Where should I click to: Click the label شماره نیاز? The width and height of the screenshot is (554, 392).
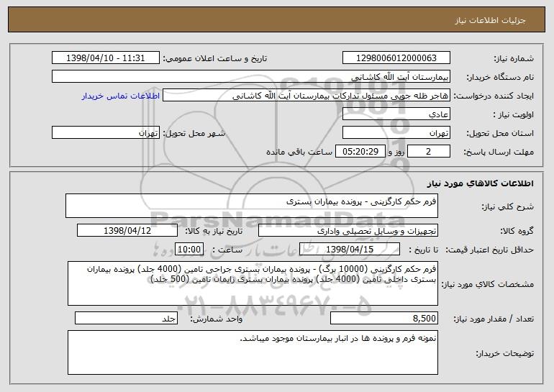pos(514,58)
